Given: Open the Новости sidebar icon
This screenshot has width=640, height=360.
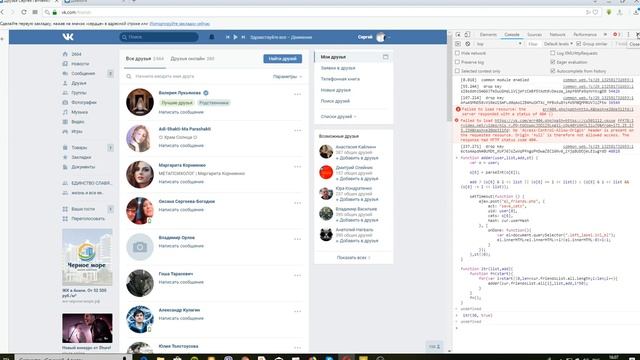Looking at the screenshot, I should pos(65,64).
